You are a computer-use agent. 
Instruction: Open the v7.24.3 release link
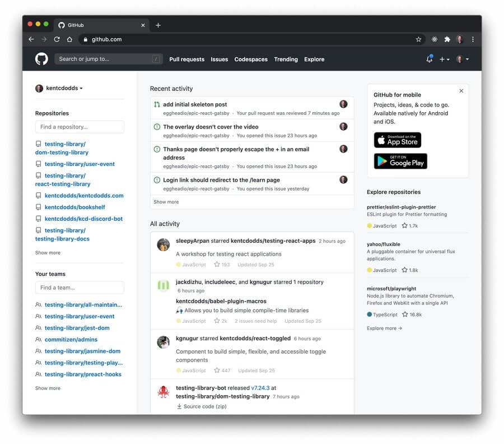click(260, 388)
